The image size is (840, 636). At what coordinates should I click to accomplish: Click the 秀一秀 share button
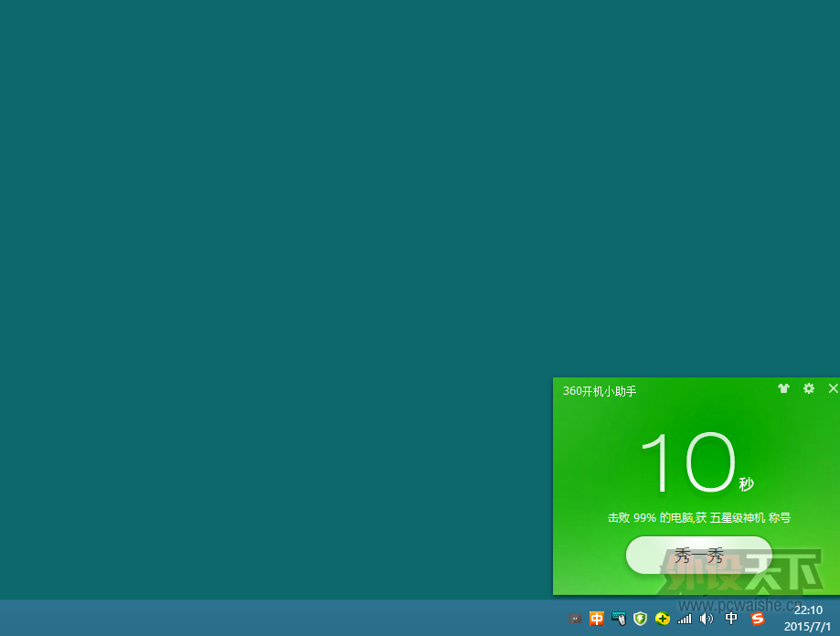click(698, 555)
